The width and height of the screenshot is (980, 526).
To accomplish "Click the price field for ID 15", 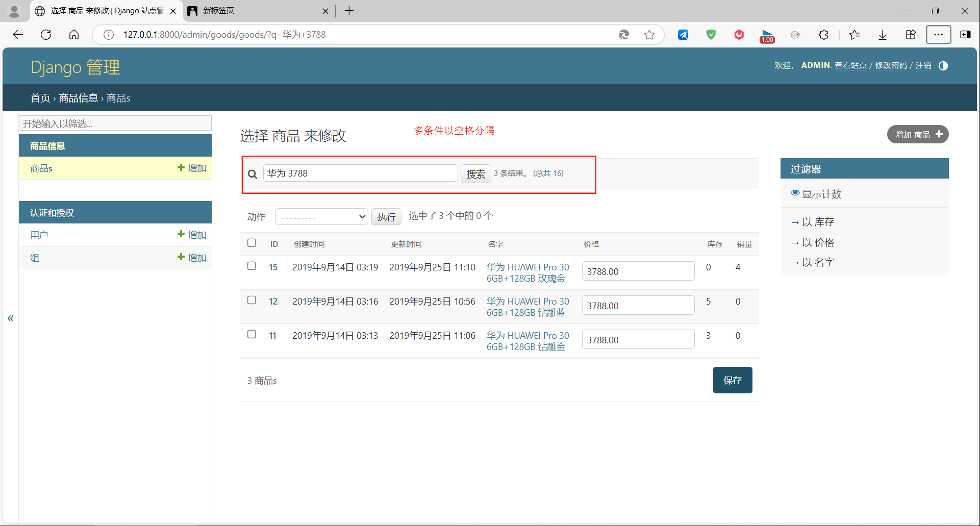I will [638, 271].
